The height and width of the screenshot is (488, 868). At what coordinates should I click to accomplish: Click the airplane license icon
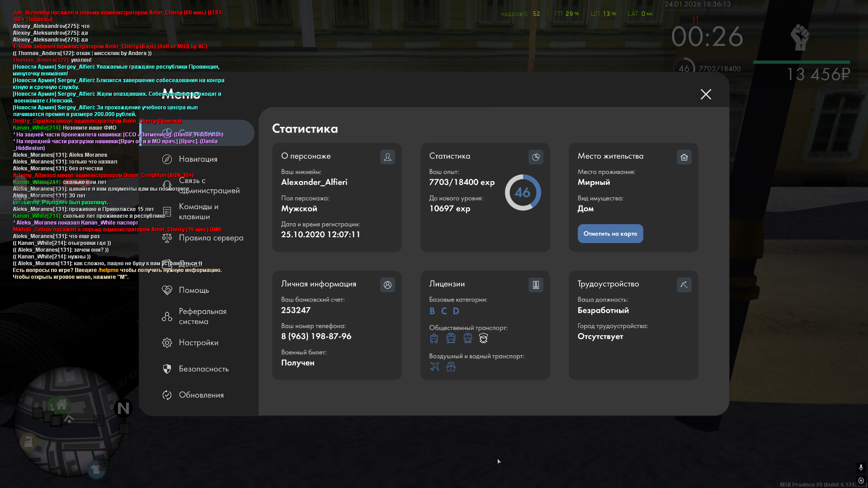tap(434, 367)
